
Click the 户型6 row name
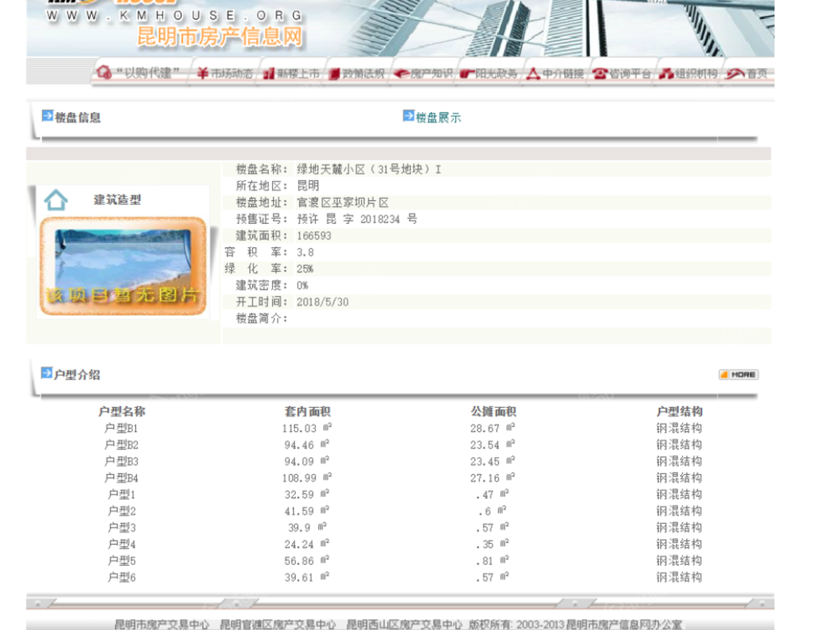121,577
